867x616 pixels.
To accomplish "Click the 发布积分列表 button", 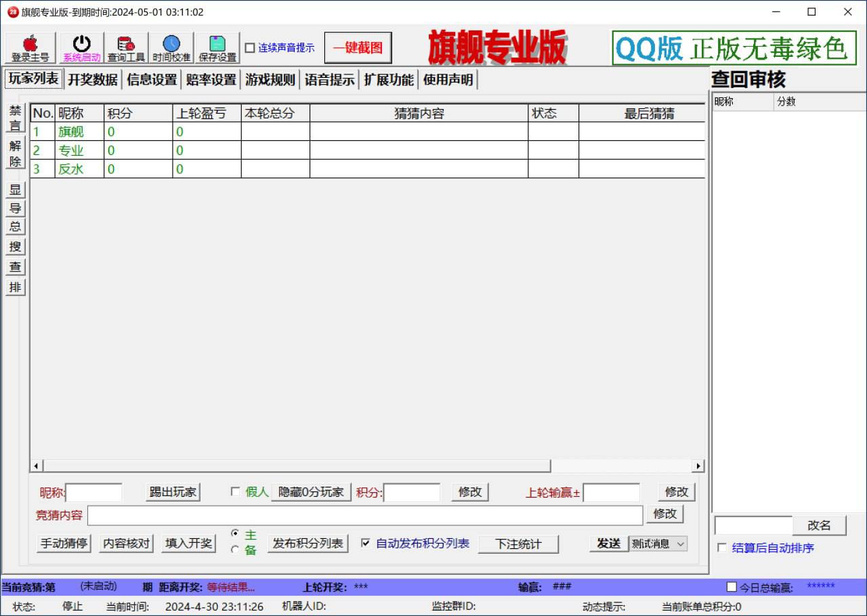I will pos(308,544).
